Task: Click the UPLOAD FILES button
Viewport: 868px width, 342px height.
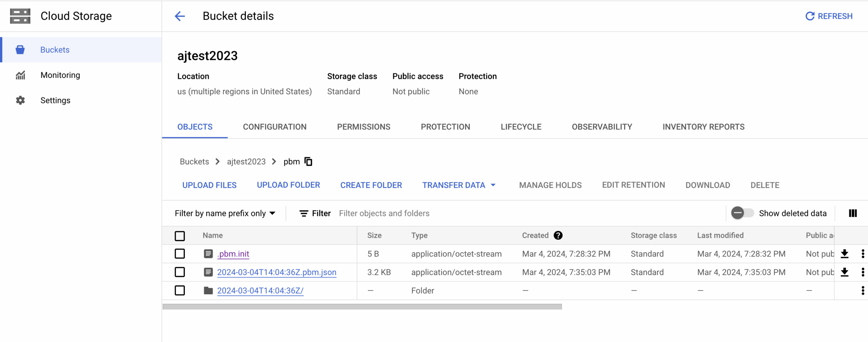Action: pyautogui.click(x=209, y=185)
